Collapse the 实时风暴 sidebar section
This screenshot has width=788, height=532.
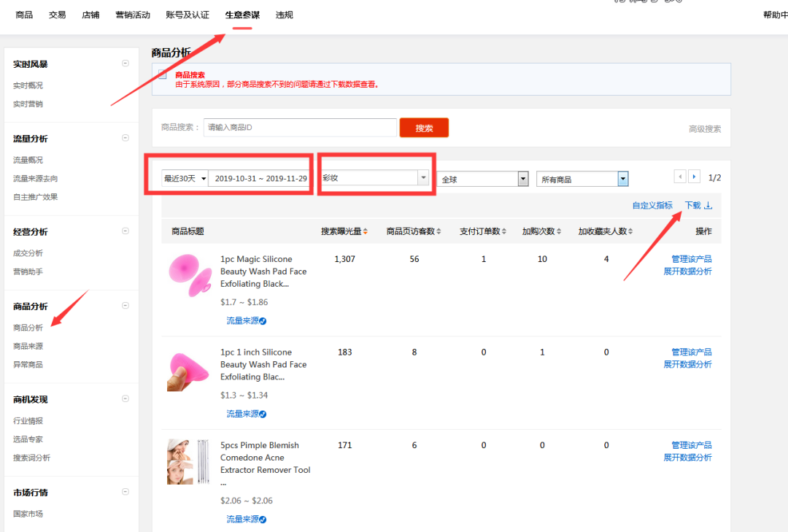coord(125,63)
